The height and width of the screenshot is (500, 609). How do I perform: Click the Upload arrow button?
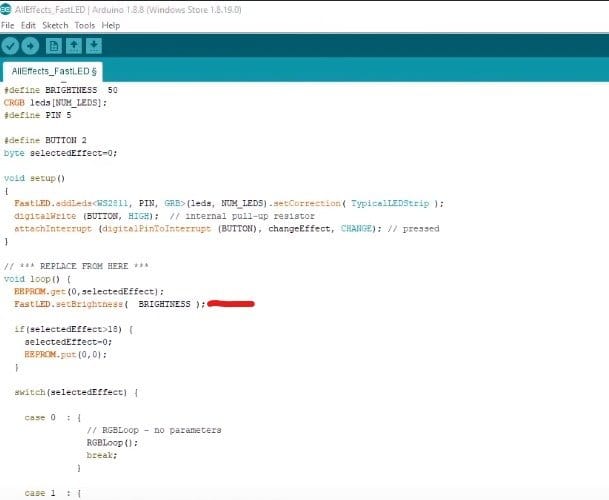(x=30, y=46)
